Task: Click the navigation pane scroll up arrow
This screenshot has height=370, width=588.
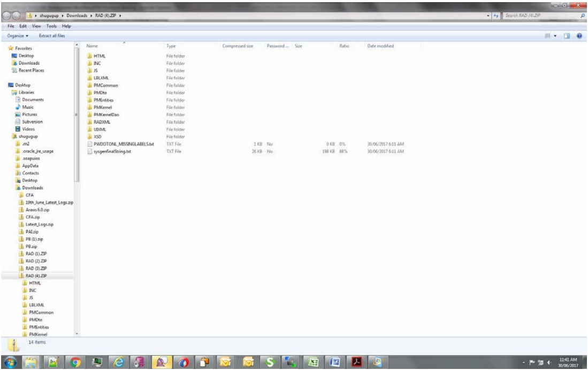Action: (x=77, y=45)
